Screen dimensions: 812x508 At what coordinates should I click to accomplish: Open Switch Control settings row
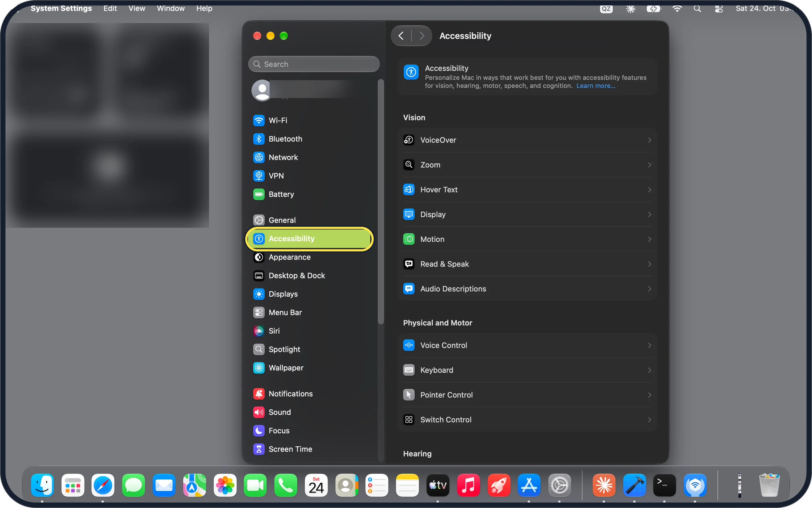pyautogui.click(x=527, y=420)
